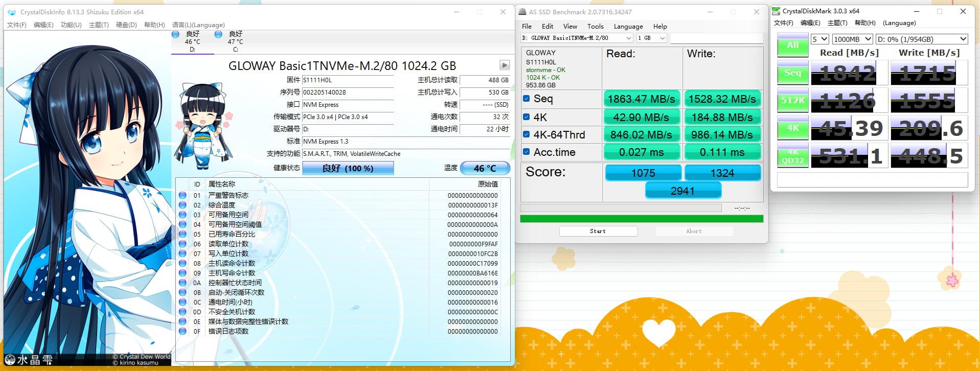Open the 1000MB test size dropdown

point(852,39)
